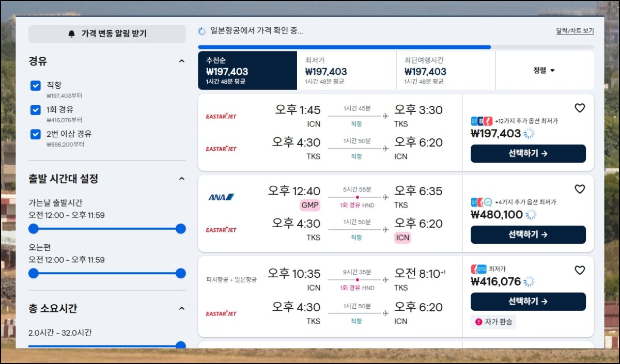620x364 pixels.
Task: Click the ANA airline logo
Action: pos(221,197)
